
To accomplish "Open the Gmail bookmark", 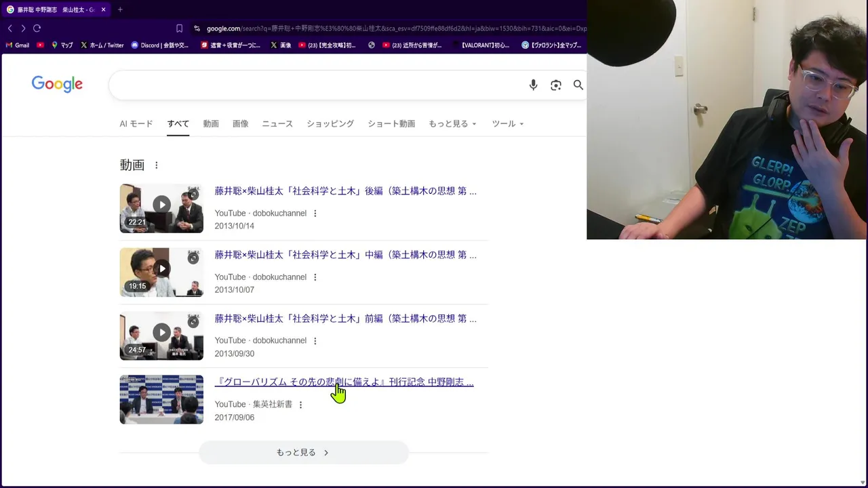I will pos(18,45).
